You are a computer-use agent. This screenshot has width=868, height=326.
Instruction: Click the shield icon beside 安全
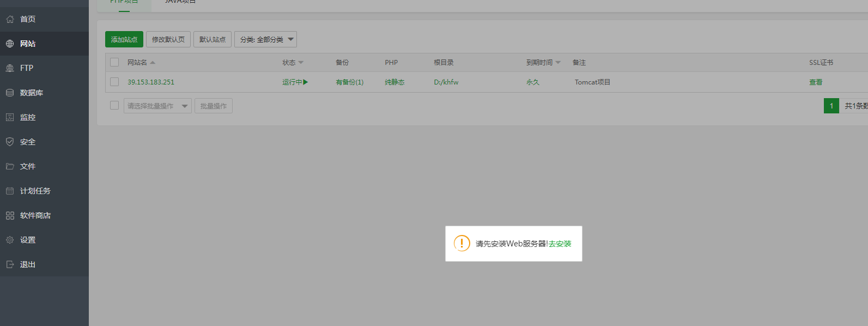(10, 142)
